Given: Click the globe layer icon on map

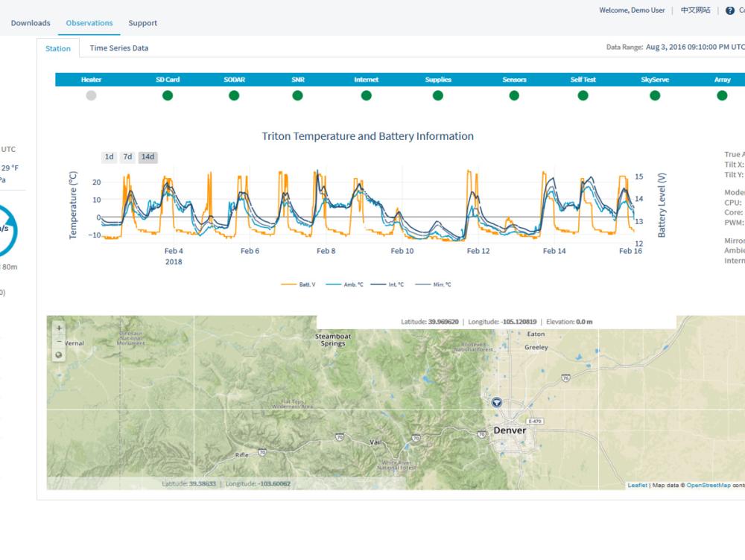Looking at the screenshot, I should coord(60,355).
